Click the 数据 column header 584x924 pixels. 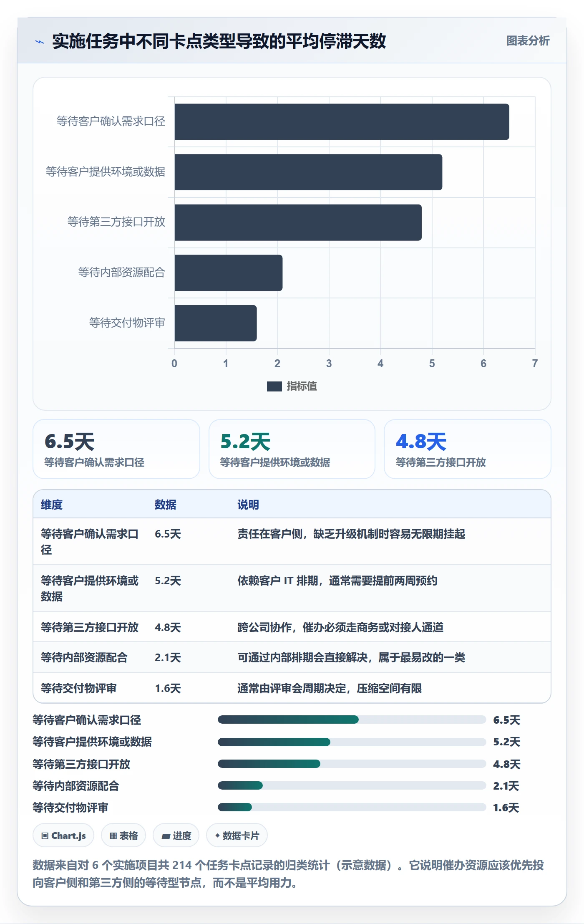click(x=166, y=505)
